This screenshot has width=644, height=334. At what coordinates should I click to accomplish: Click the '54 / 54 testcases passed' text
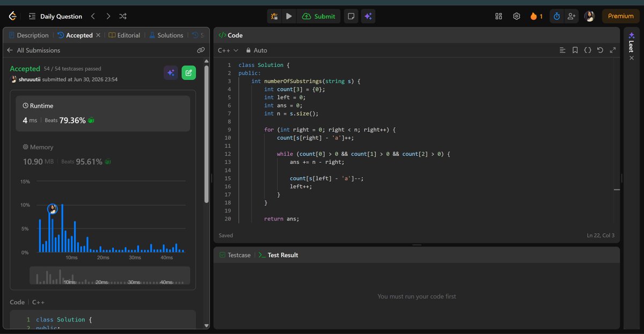point(72,69)
